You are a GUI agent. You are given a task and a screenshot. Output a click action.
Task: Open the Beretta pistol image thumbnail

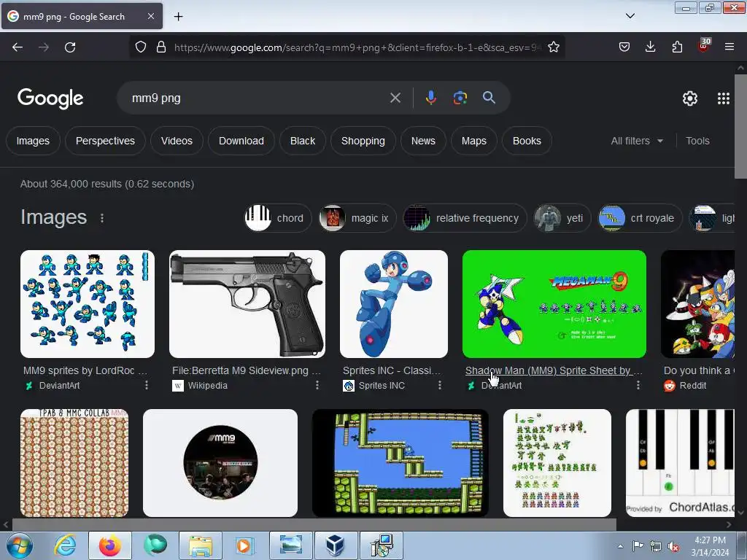point(247,304)
